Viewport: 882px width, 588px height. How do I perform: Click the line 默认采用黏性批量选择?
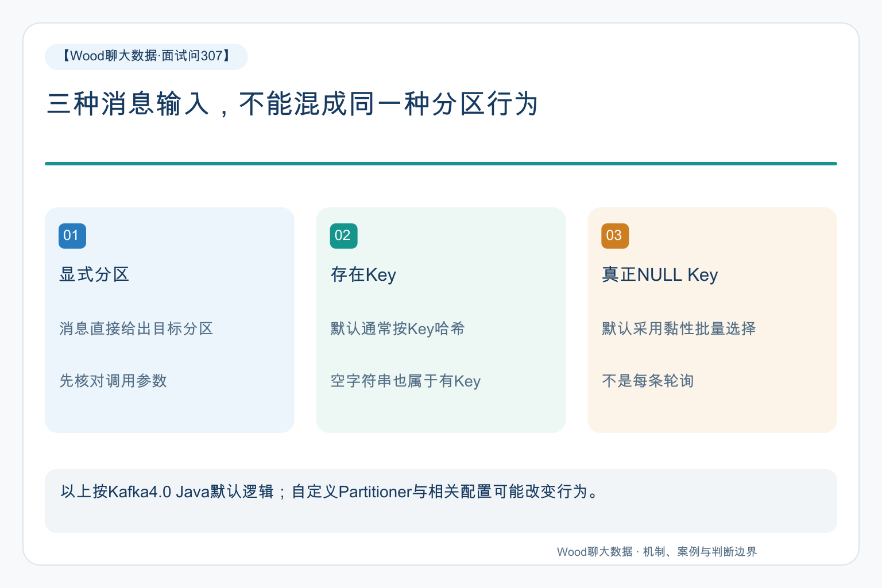click(x=679, y=328)
